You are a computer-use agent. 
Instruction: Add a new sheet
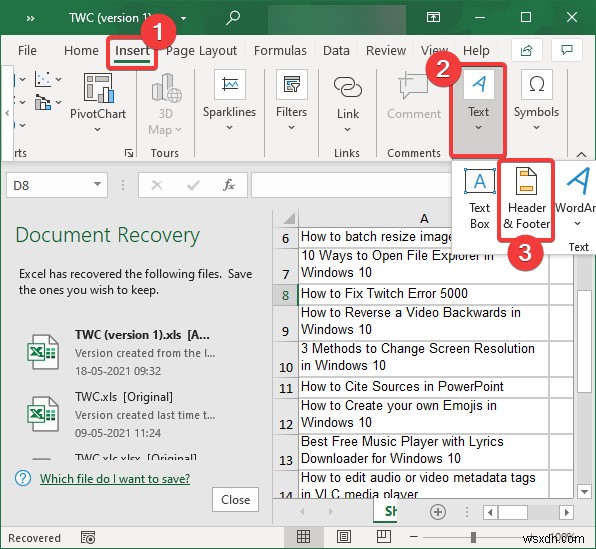437,512
